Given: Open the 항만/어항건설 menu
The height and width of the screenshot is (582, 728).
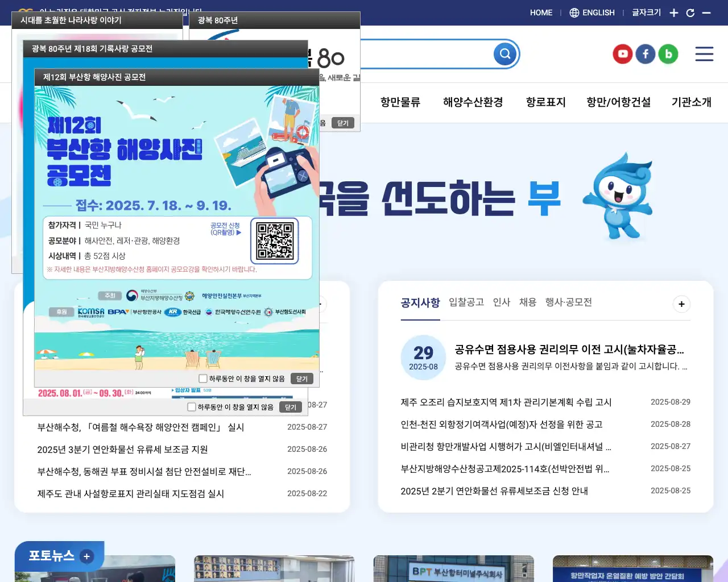Looking at the screenshot, I should tap(619, 102).
